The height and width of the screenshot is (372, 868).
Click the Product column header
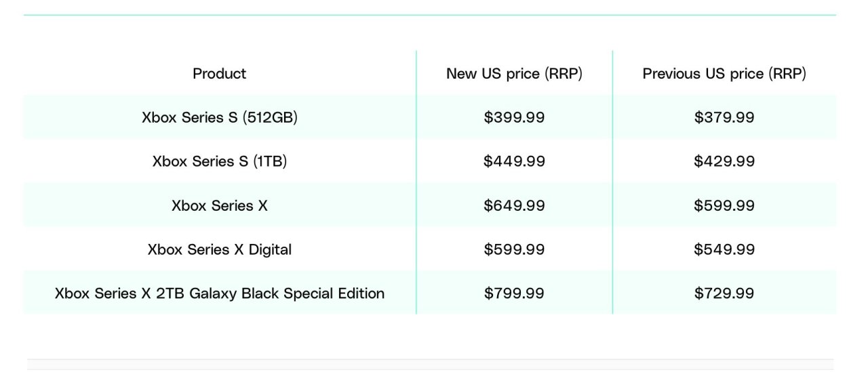tap(219, 73)
